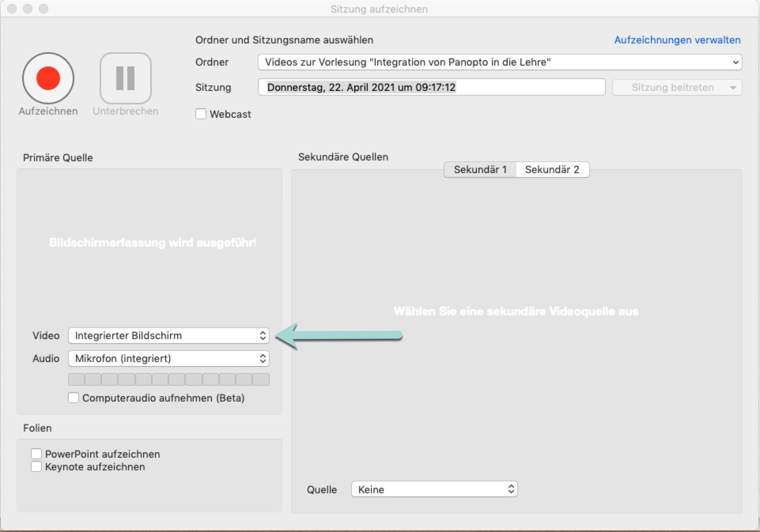Screen dimensions: 760x532
Task: Switch to the Sekundär 1 tab
Action: click(x=480, y=169)
